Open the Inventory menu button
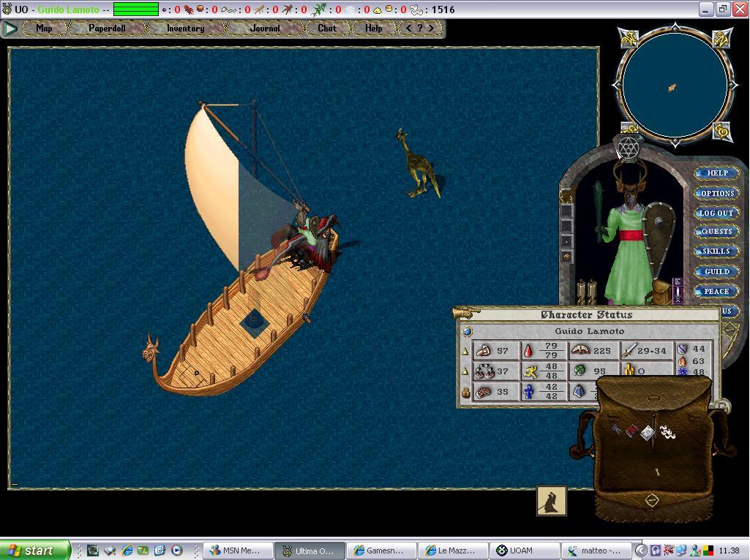 pos(185,29)
